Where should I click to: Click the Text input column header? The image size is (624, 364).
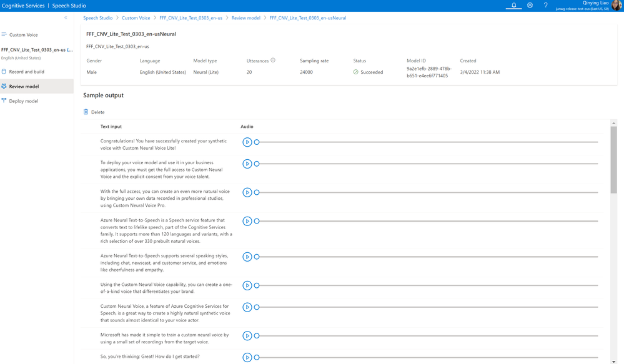111,127
